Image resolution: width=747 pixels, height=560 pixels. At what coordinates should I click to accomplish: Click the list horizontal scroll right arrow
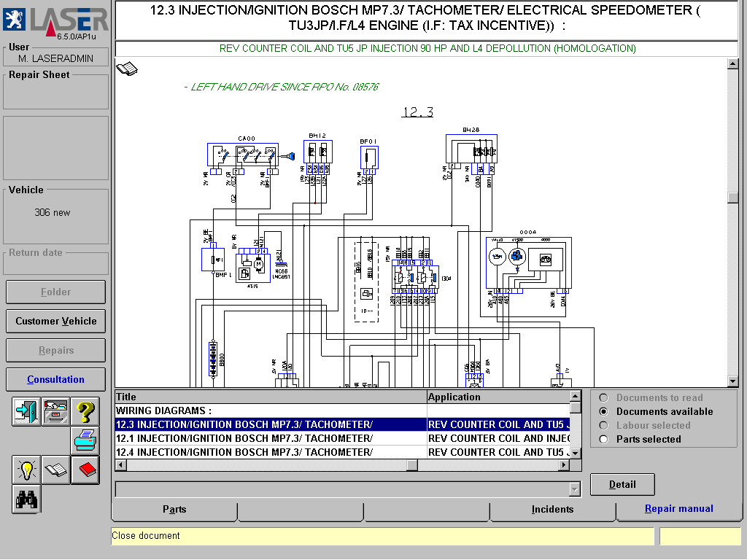(565, 464)
